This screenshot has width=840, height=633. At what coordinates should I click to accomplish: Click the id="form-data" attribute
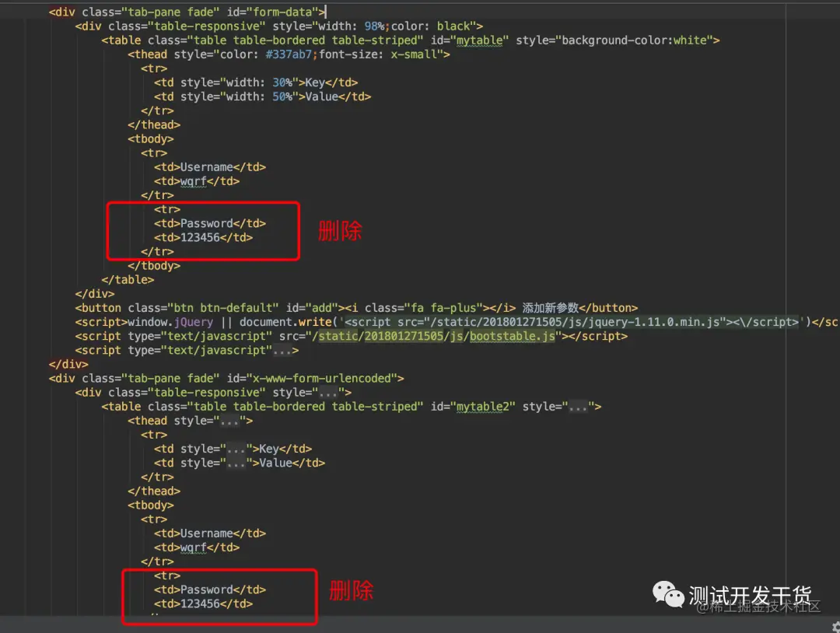(273, 12)
